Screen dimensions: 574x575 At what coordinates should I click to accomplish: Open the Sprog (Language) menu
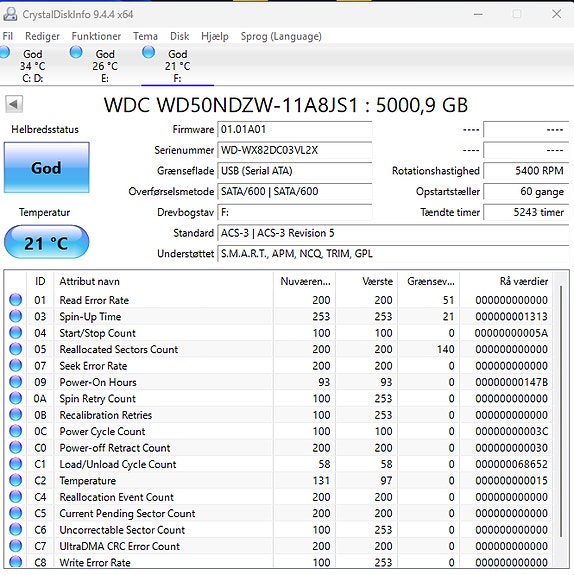(x=281, y=36)
